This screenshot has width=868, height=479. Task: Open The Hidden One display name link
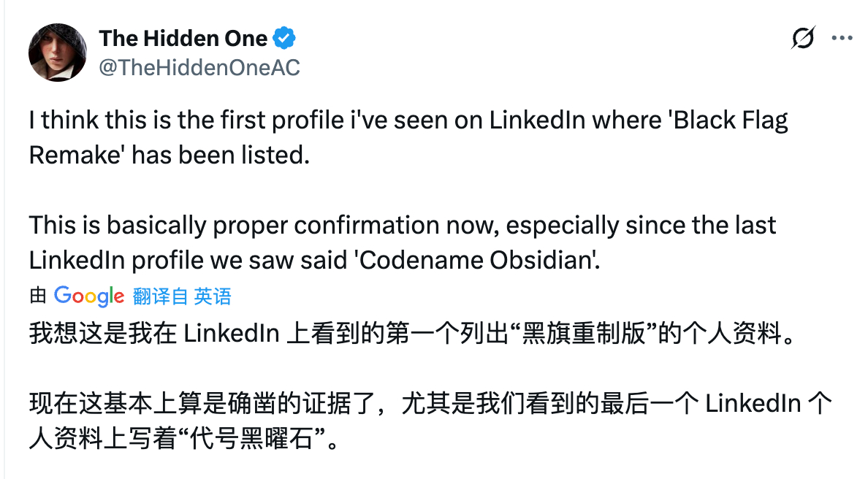[x=183, y=38]
